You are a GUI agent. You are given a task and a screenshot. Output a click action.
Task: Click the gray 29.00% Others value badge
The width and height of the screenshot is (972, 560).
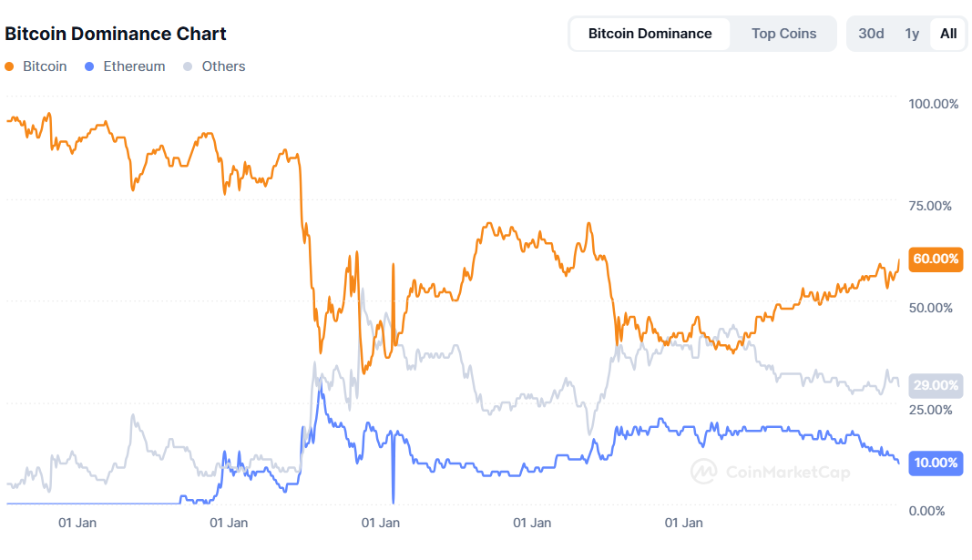tap(936, 386)
